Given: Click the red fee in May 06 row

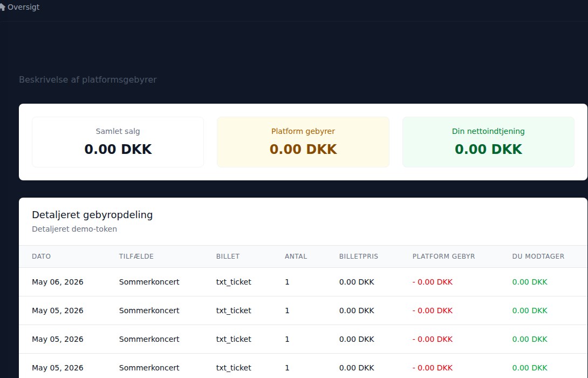Looking at the screenshot, I should (433, 282).
